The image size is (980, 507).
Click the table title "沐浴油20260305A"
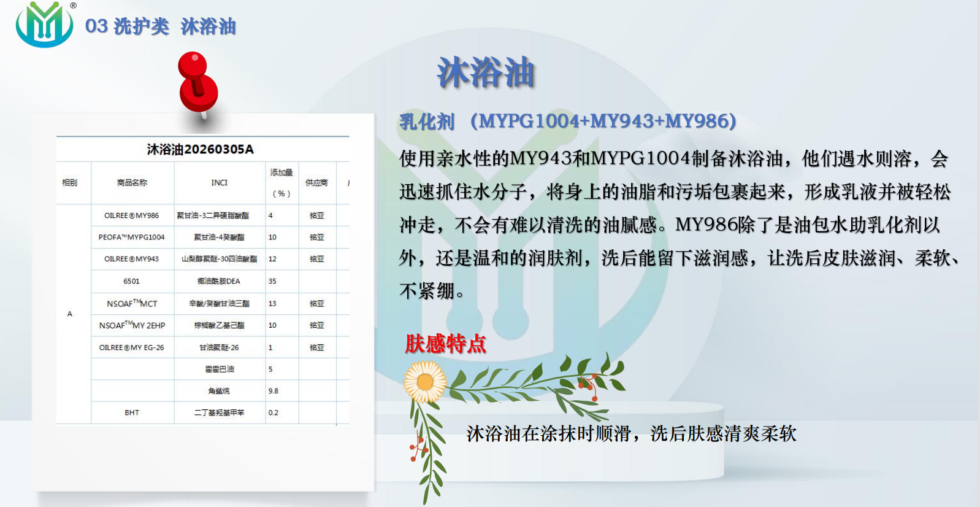click(201, 149)
